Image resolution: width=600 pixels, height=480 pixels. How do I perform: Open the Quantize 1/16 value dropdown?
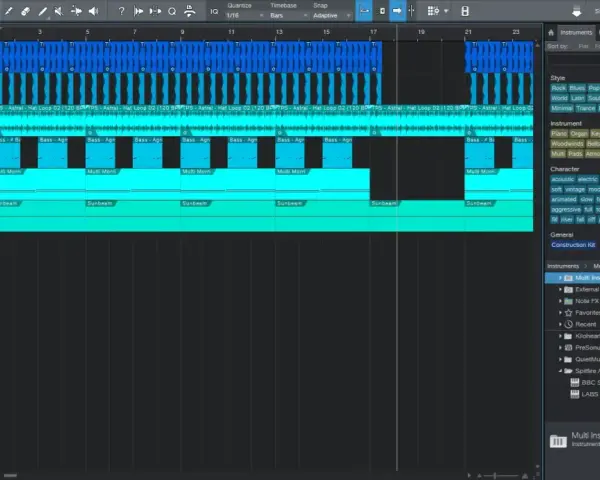(x=245, y=16)
